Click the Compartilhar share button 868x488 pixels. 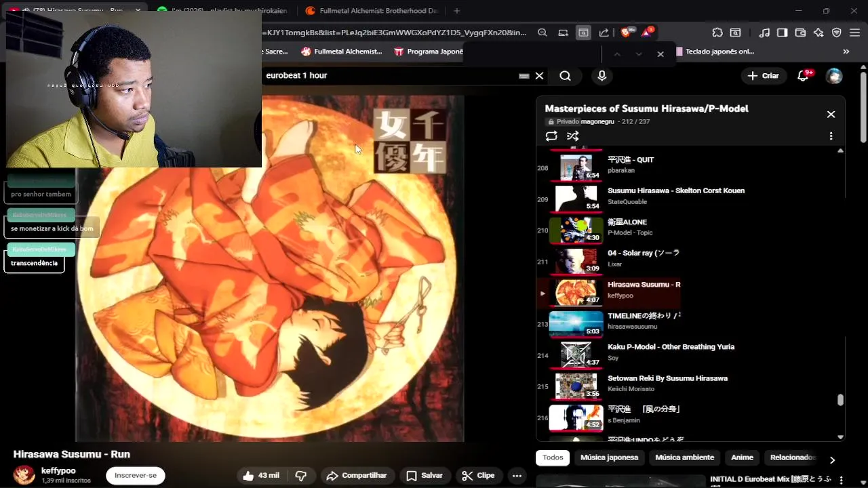(357, 476)
